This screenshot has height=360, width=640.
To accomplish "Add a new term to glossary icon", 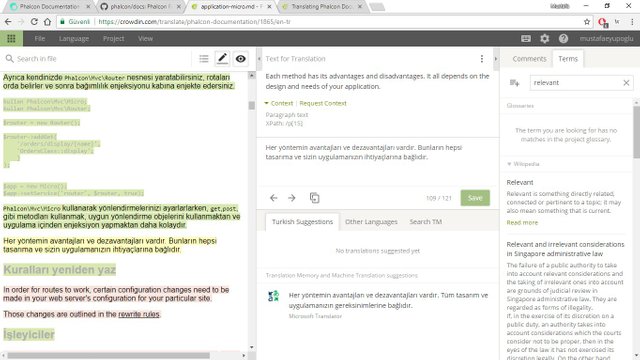I will [x=514, y=83].
